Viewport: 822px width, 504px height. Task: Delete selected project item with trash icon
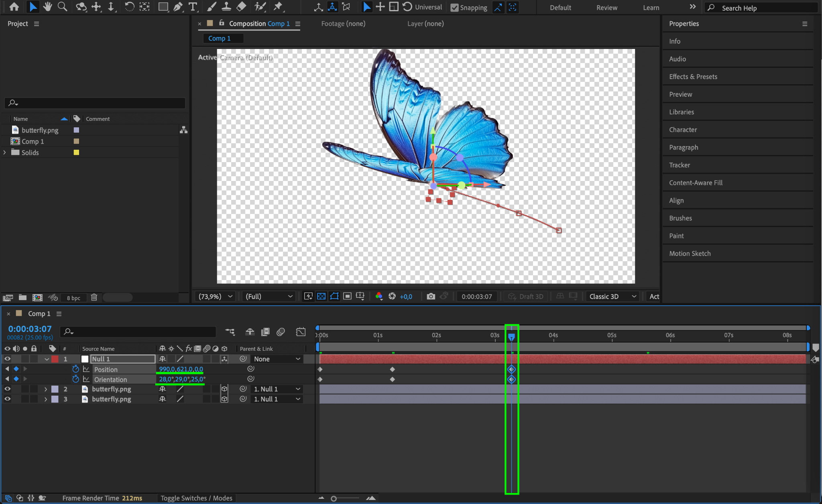(x=94, y=297)
